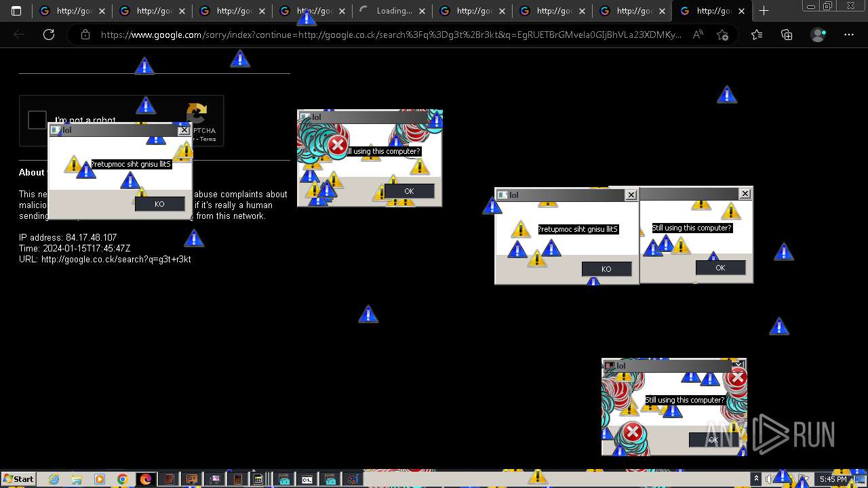This screenshot has height=488, width=868.
Task: Open the Collections icon
Action: pyautogui.click(x=787, y=35)
